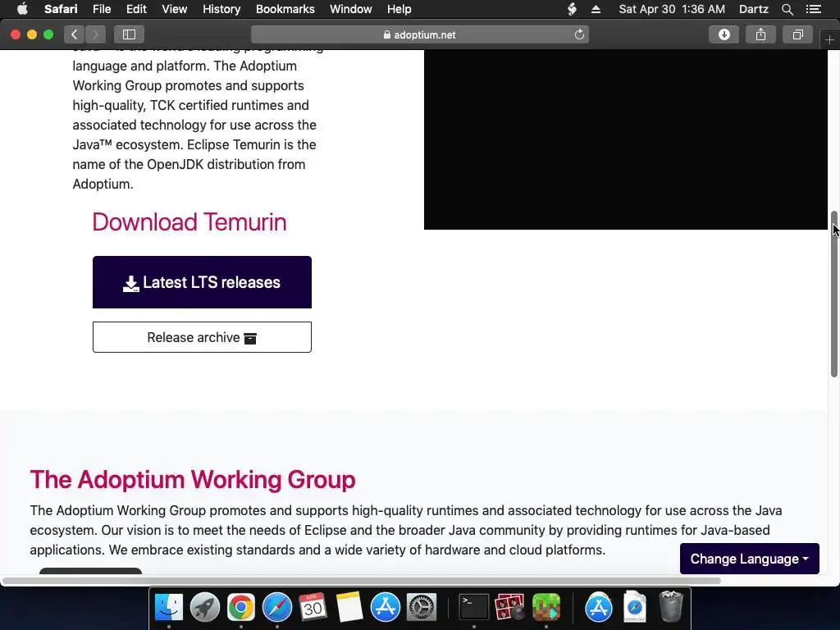Viewport: 840px width, 630px height.
Task: Click the bird-shaped menu bar status icon
Action: 572,9
